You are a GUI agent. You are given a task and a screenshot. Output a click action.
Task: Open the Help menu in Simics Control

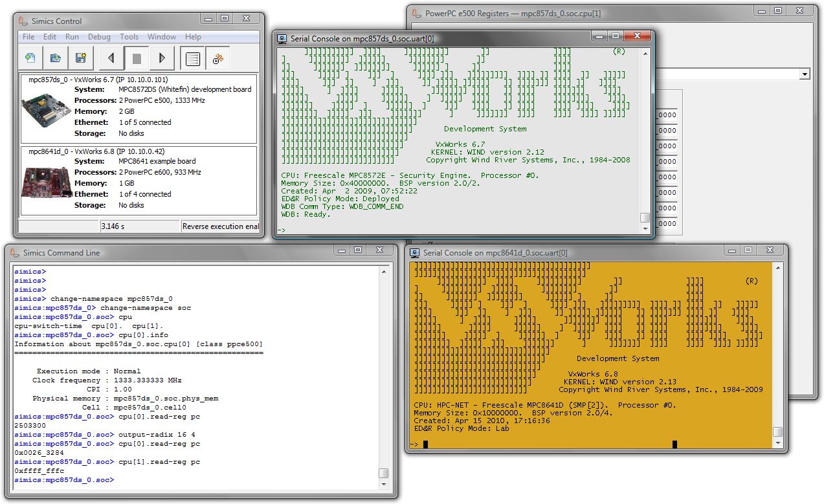193,37
